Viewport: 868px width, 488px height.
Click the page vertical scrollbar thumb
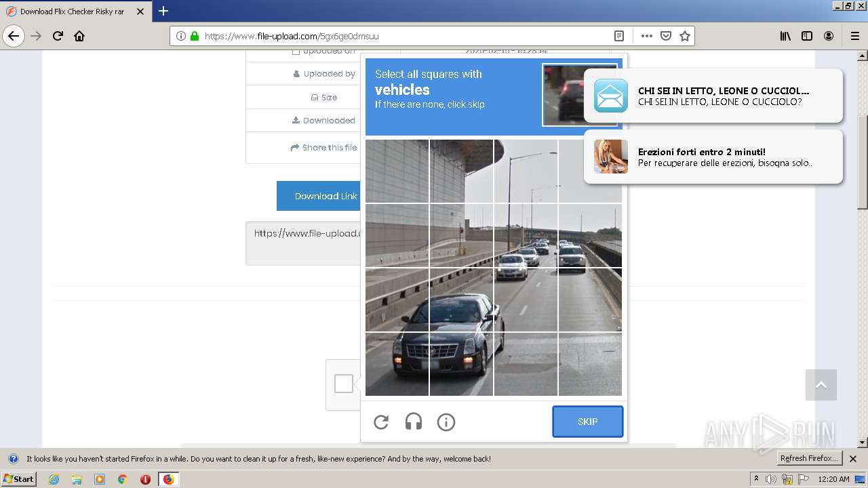[x=863, y=163]
